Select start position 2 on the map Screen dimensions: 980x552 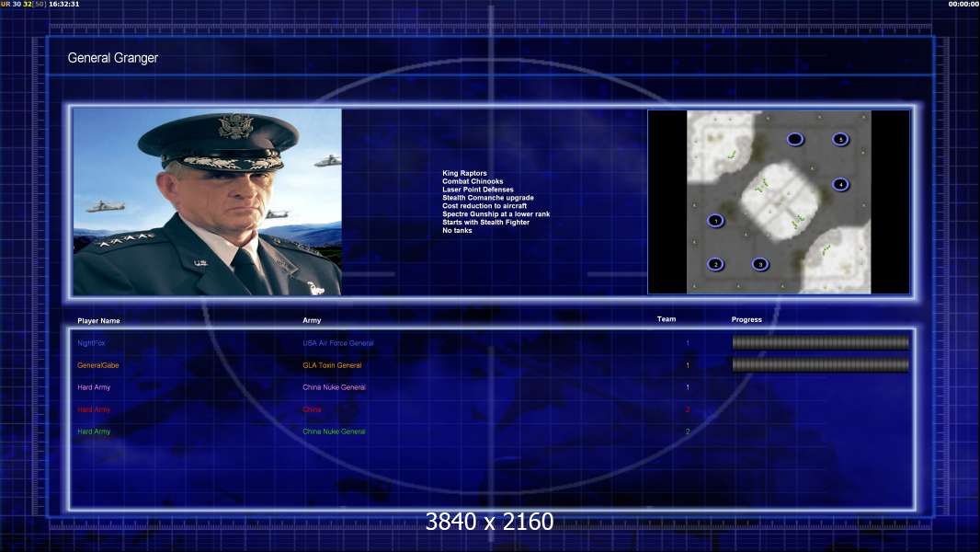tap(715, 264)
